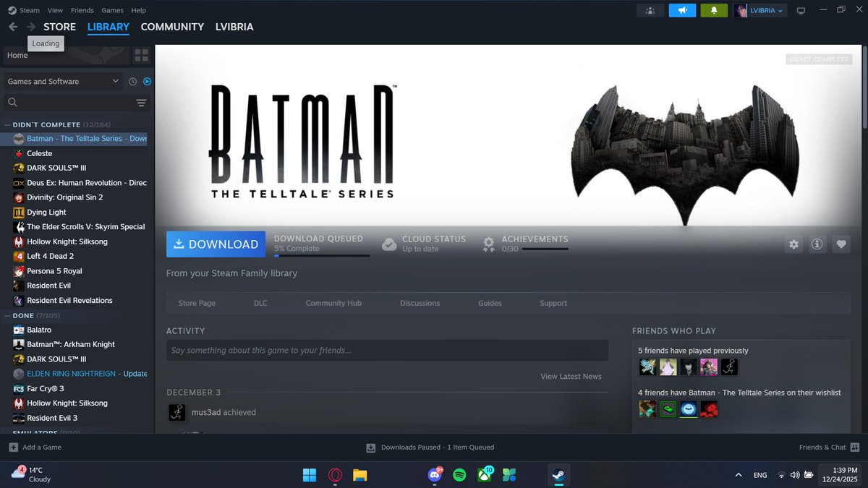Open first friend avatar under played previously
Screen dimensions: 868x488
pos(647,367)
